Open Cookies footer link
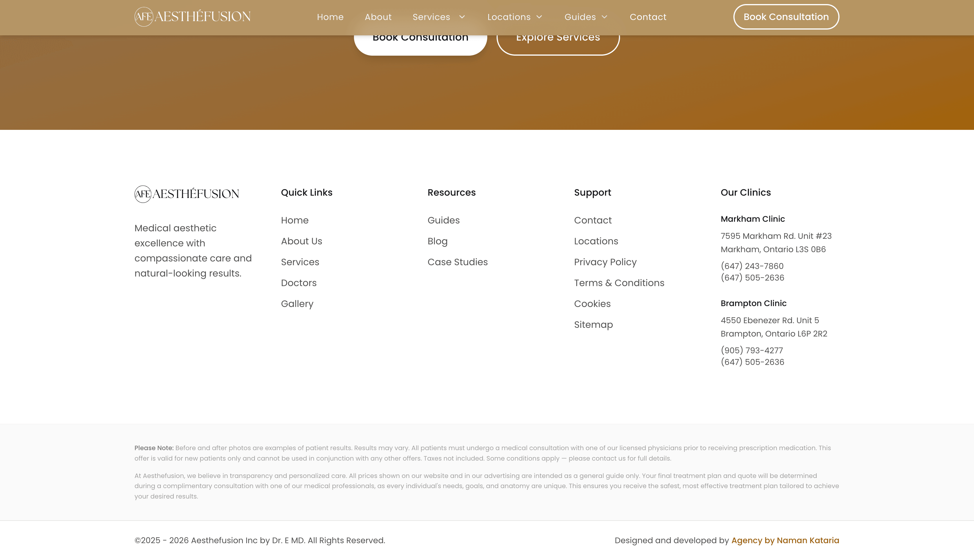This screenshot has width=974, height=560. click(x=592, y=304)
